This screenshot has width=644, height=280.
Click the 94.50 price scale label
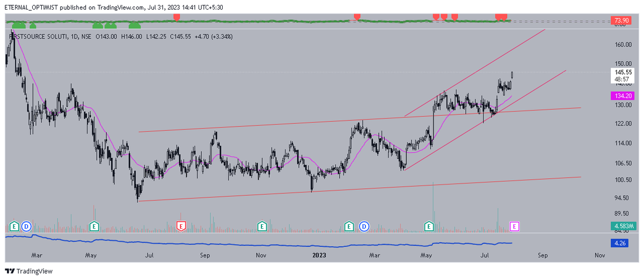coord(623,198)
